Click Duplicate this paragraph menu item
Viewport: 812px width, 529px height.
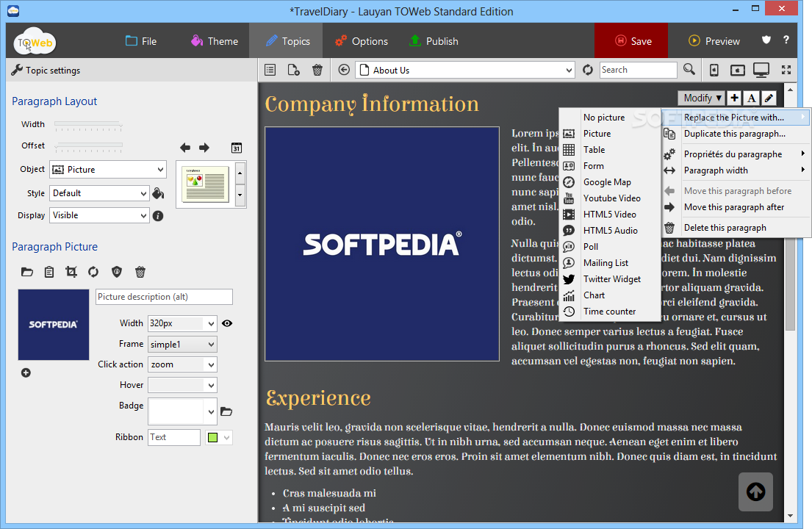click(x=736, y=134)
